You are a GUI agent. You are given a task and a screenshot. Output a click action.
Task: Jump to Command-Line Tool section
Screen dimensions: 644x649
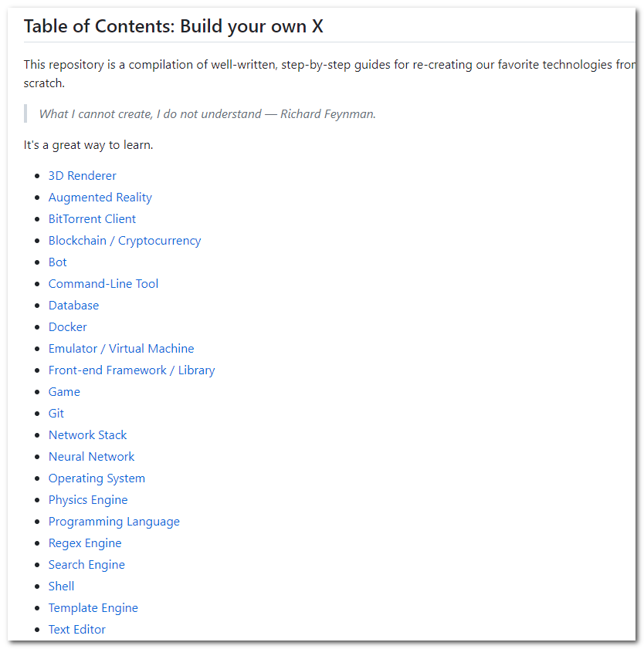click(x=103, y=284)
